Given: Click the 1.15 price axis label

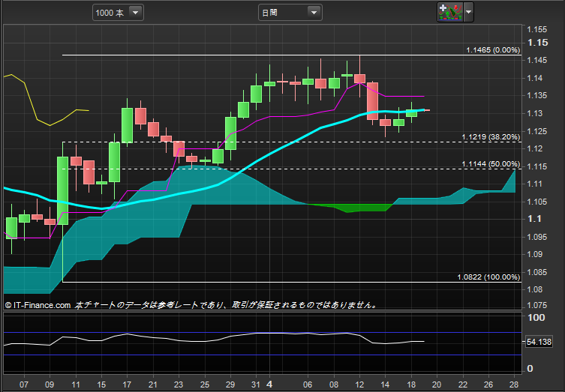Looking at the screenshot, I should point(538,43).
